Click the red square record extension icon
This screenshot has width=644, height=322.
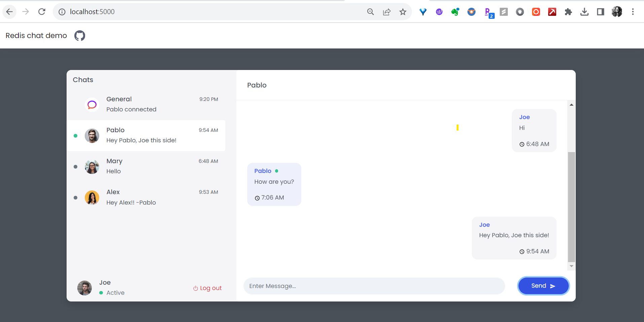pyautogui.click(x=536, y=12)
